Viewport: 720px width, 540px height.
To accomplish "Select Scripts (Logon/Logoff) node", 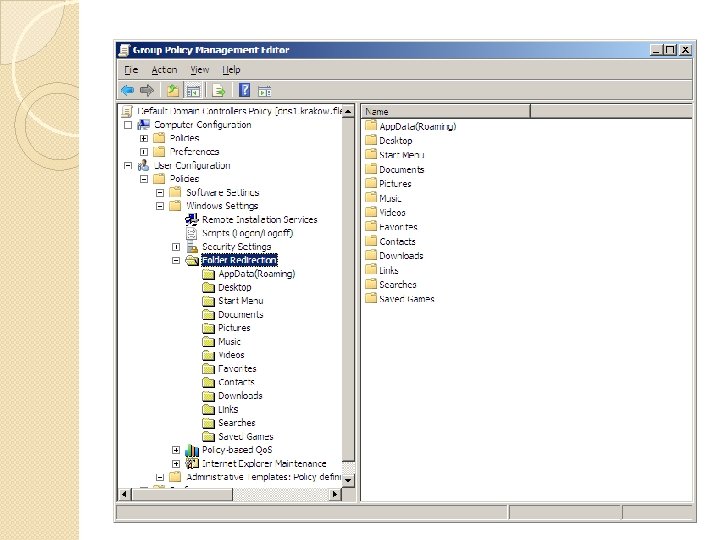I will (248, 233).
